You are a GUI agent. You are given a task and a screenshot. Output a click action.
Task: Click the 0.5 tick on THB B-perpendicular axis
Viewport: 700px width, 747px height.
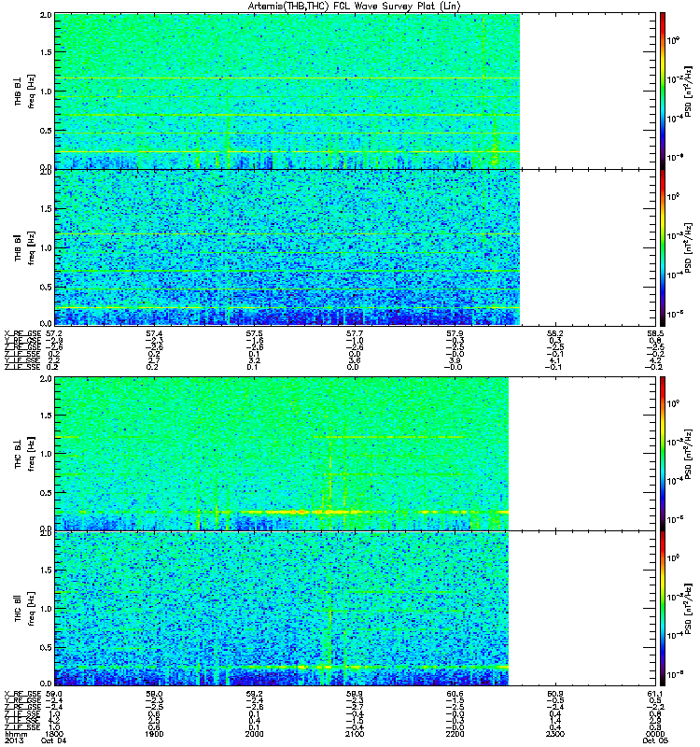(46, 131)
